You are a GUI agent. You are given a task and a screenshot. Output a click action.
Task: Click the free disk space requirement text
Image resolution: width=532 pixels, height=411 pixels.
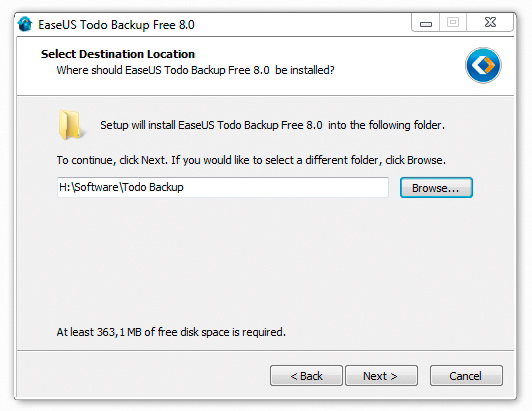point(171,332)
